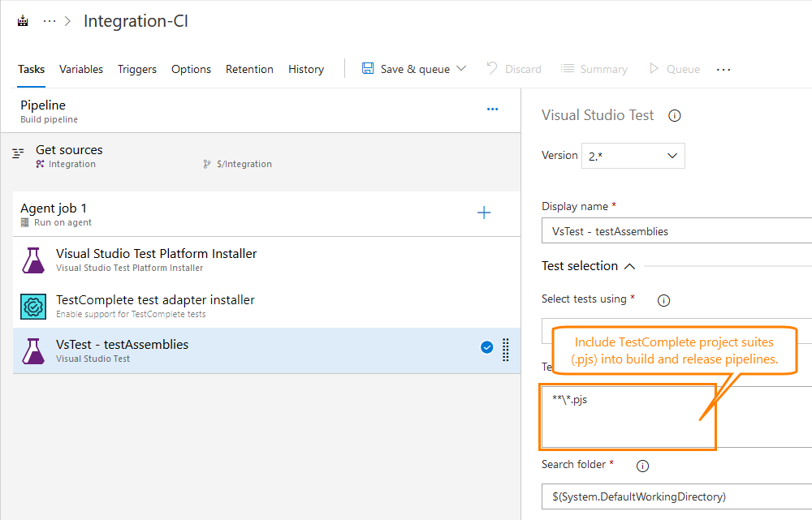The image size is (812, 520).
Task: Open the breadcrumb ellipsis menu
Action: click(x=49, y=19)
